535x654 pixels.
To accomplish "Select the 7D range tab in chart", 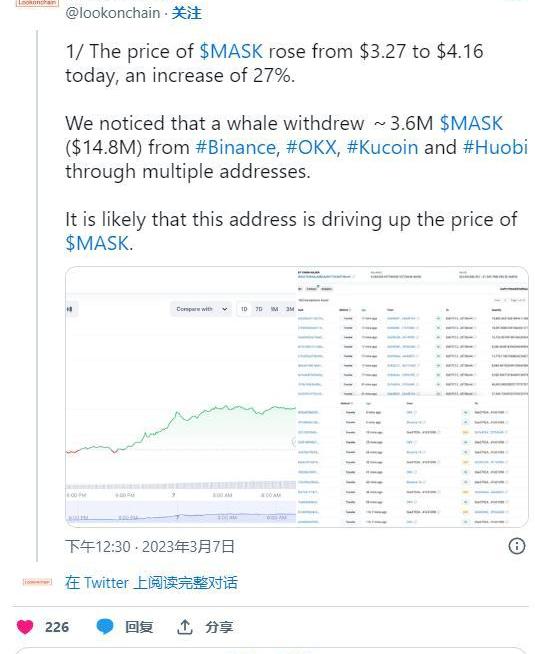I will (259, 309).
